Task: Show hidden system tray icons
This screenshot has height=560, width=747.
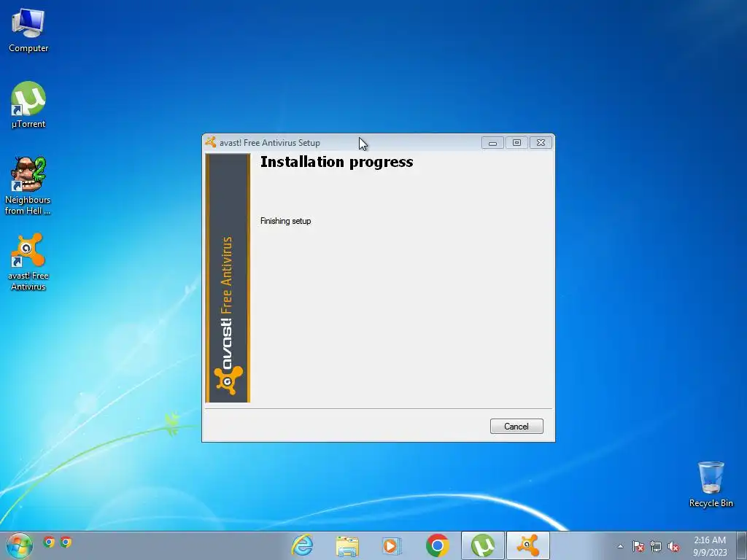Action: 620,547
